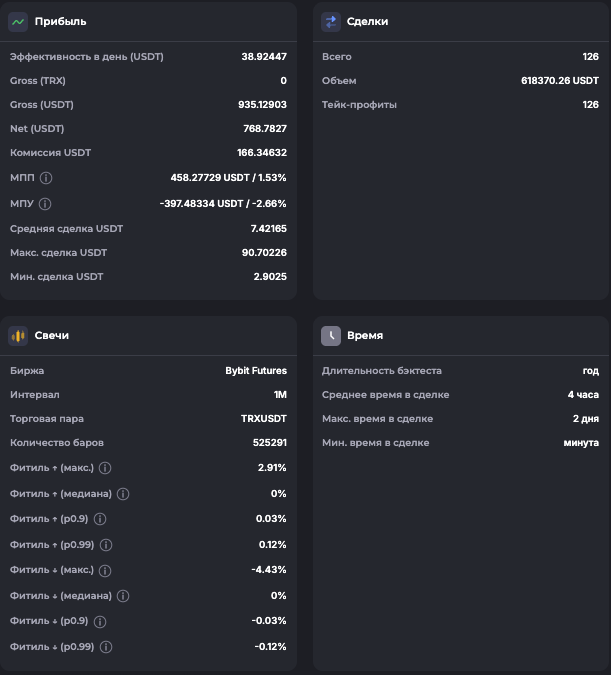The image size is (611, 675).
Task: Open the info tooltip icon for МПП
Action: pyautogui.click(x=46, y=178)
